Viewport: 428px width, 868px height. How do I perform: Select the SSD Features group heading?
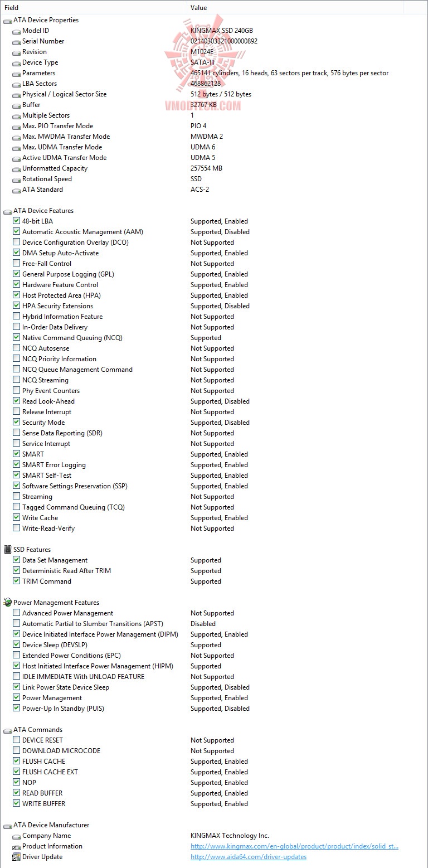[x=32, y=550]
